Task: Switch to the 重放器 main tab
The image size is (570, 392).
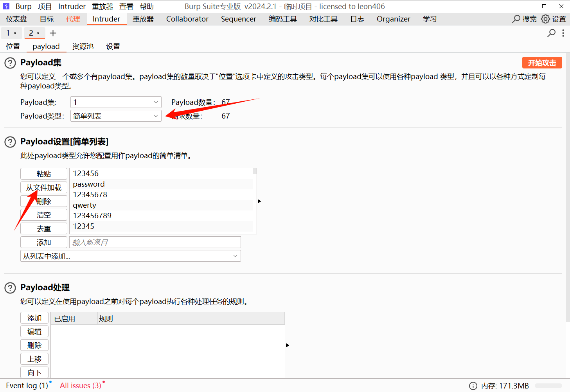Action: [143, 19]
